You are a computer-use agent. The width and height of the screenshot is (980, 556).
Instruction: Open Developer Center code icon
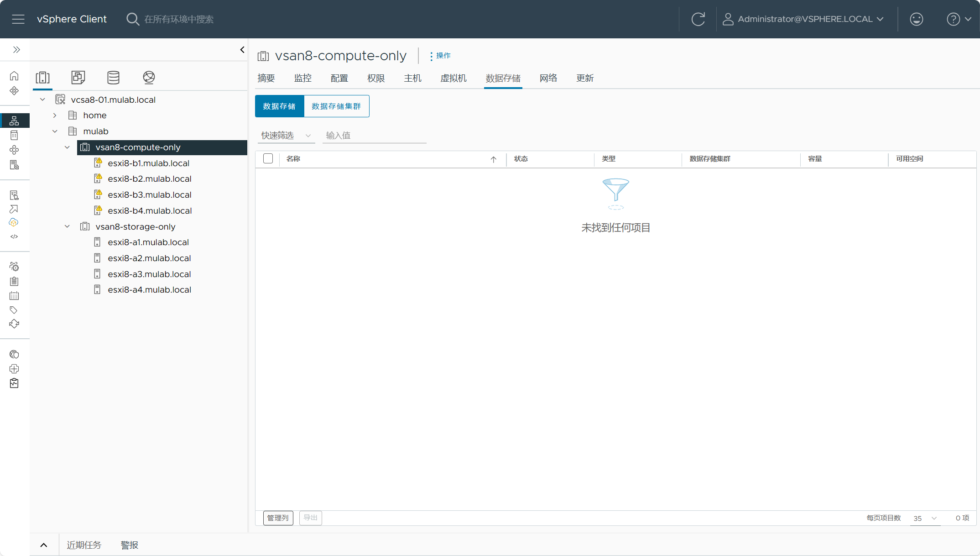coord(14,236)
